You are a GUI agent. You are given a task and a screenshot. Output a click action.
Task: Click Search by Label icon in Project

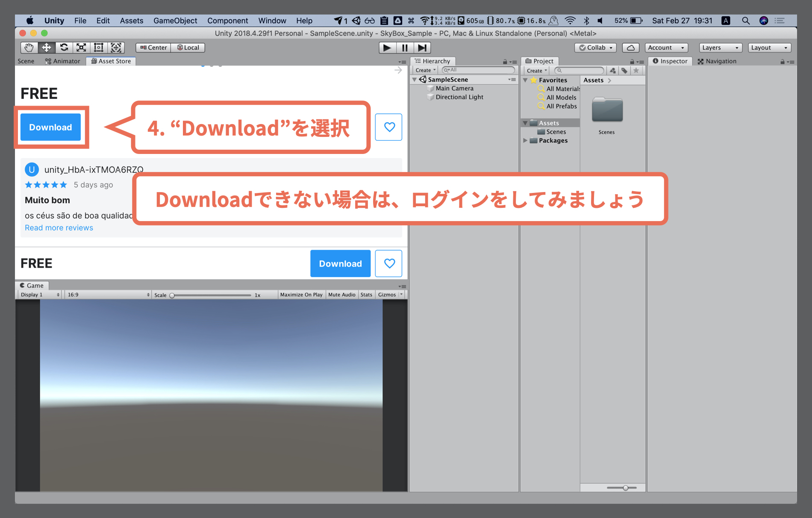pyautogui.click(x=624, y=71)
